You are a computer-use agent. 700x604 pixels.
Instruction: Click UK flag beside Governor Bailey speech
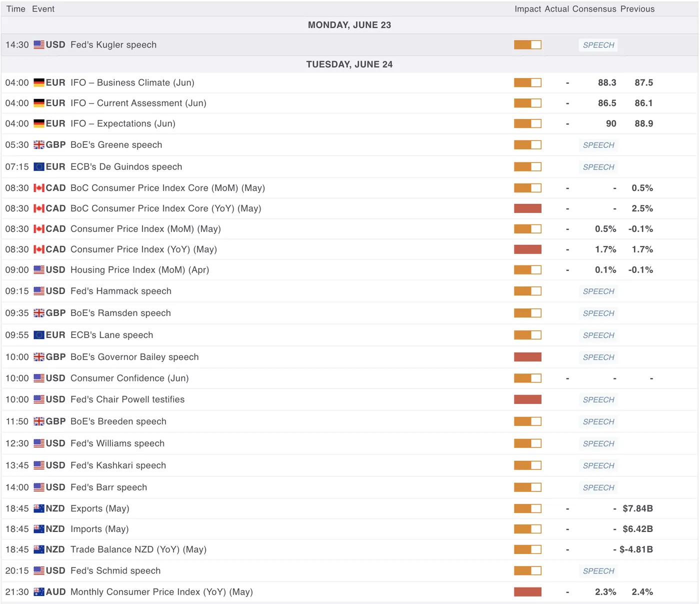tap(39, 357)
